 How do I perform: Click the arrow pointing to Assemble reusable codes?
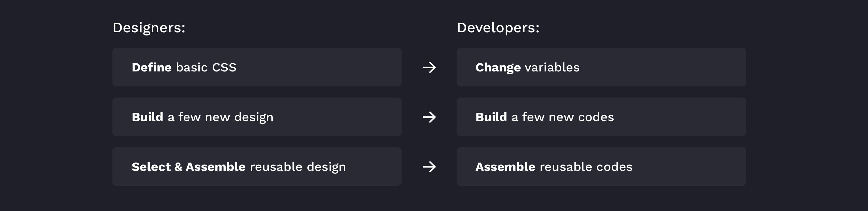click(429, 167)
